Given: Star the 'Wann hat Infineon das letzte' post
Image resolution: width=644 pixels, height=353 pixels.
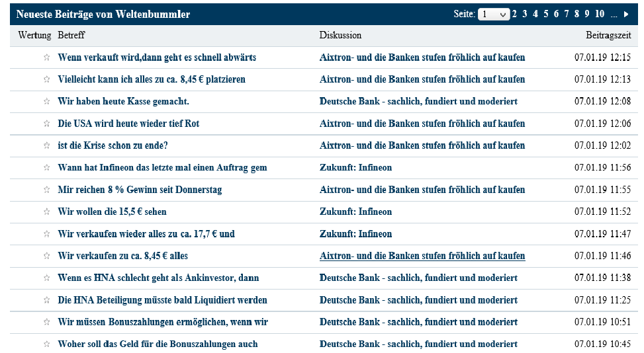Looking at the screenshot, I should point(46,168).
